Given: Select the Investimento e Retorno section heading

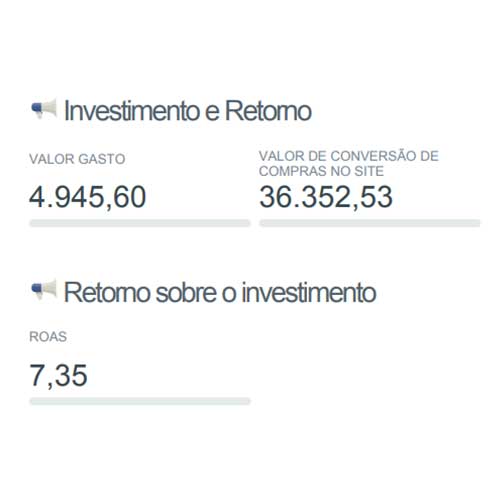Looking at the screenshot, I should [x=188, y=111].
